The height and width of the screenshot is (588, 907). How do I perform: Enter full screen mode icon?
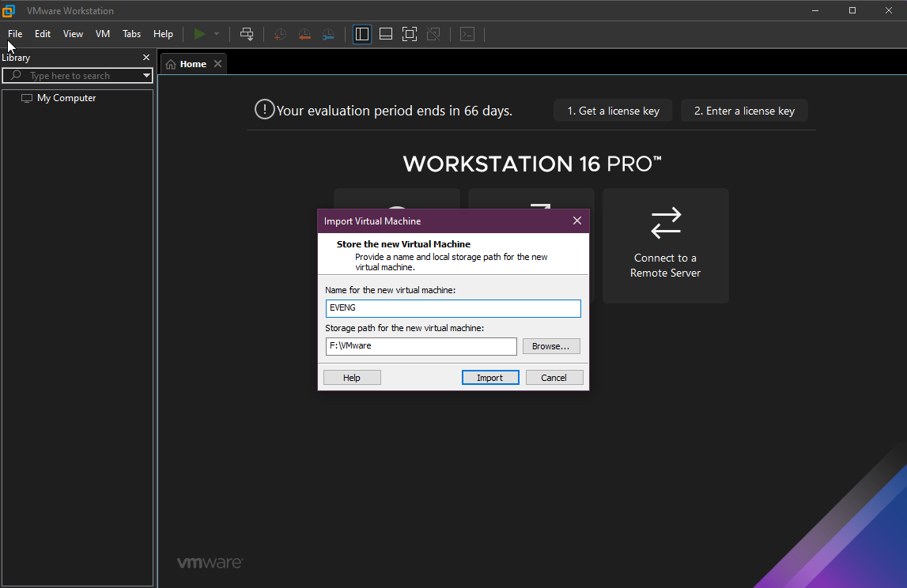[409, 34]
